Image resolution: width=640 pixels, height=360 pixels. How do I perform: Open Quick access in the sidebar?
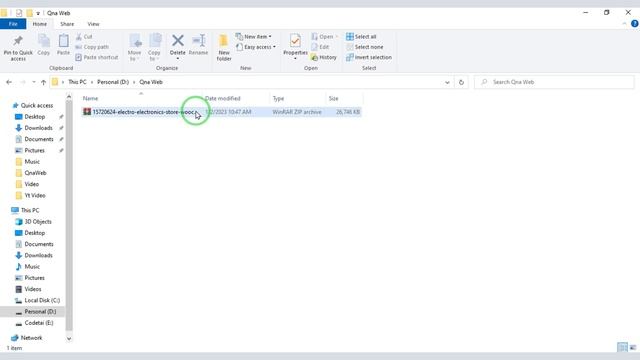pos(37,105)
